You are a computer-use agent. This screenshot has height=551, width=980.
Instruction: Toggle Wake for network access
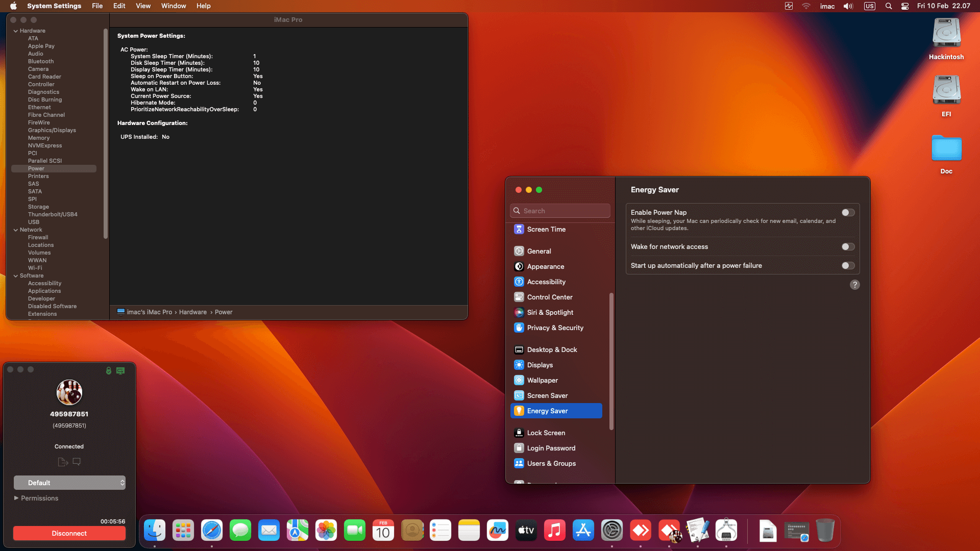(848, 246)
